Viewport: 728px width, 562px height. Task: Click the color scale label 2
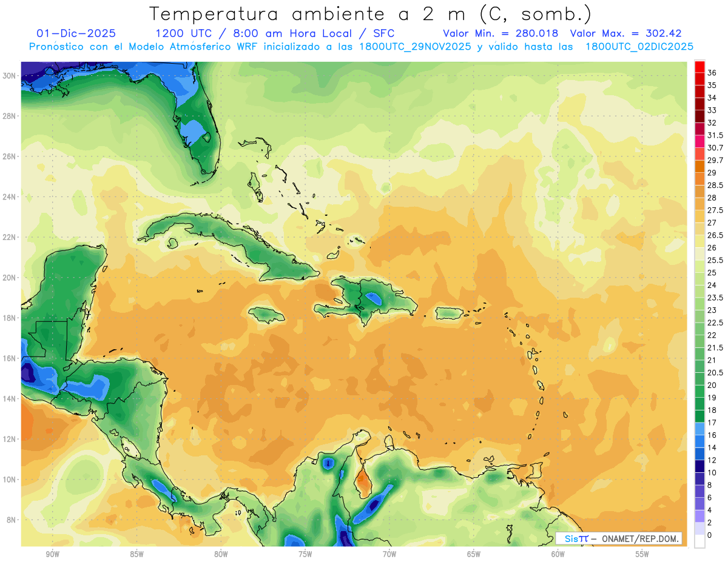[710, 523]
